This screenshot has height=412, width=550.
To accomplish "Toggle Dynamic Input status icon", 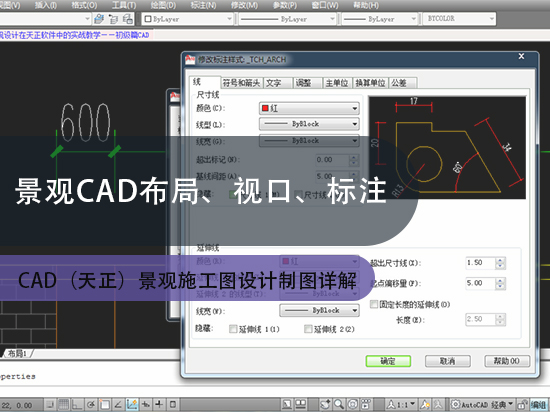I will 146,404.
